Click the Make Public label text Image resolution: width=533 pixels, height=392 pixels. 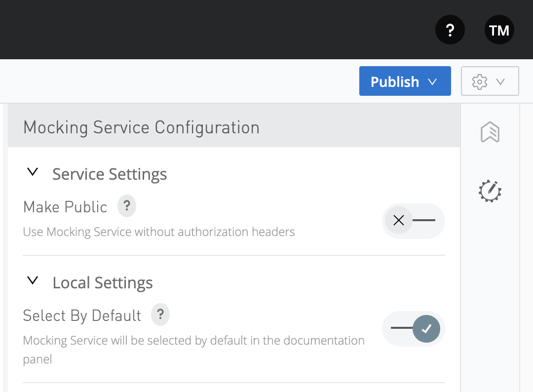[x=65, y=207]
